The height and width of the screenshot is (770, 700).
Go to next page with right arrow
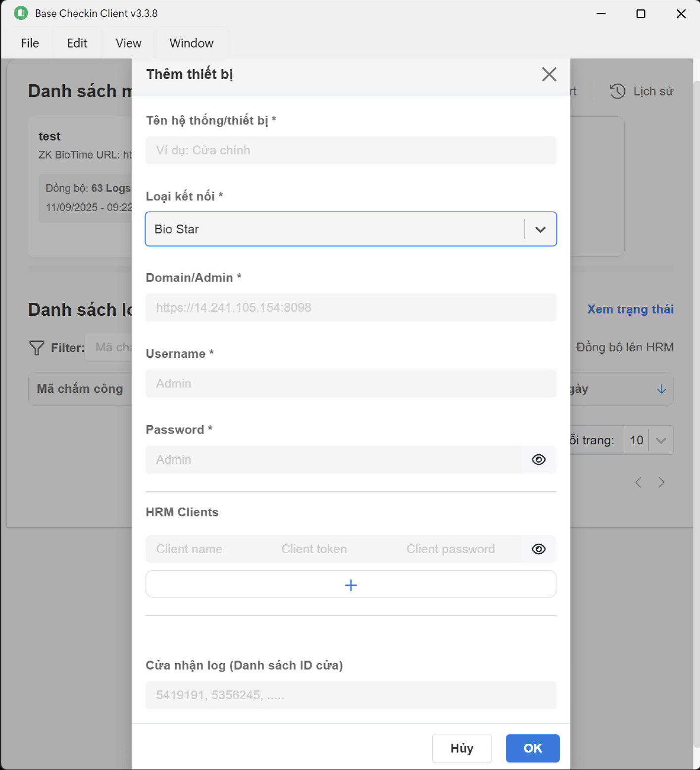(661, 482)
